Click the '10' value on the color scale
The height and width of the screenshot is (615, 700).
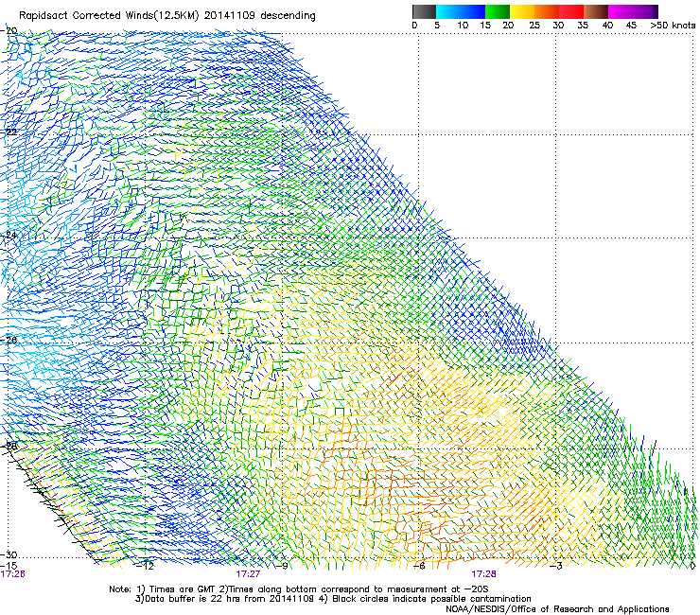click(x=463, y=26)
